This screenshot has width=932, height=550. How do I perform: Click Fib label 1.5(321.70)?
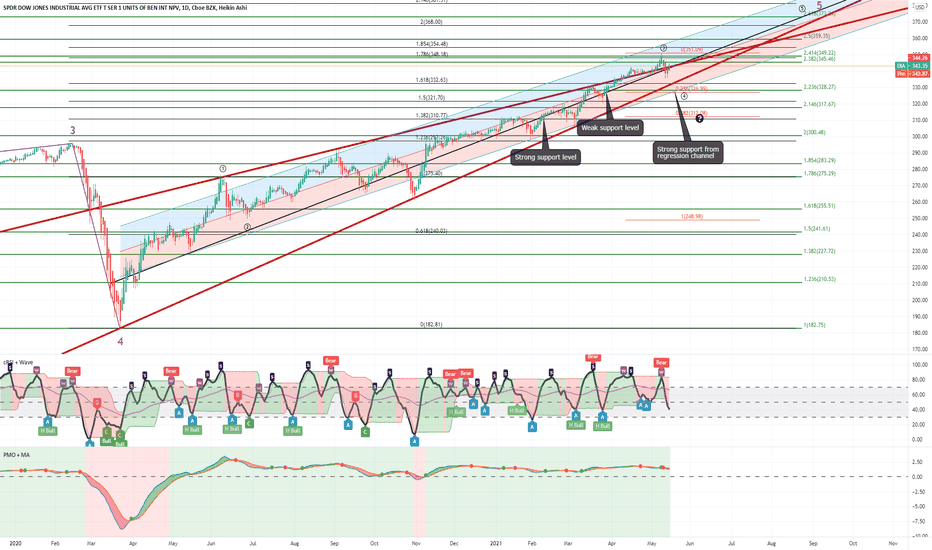click(431, 98)
